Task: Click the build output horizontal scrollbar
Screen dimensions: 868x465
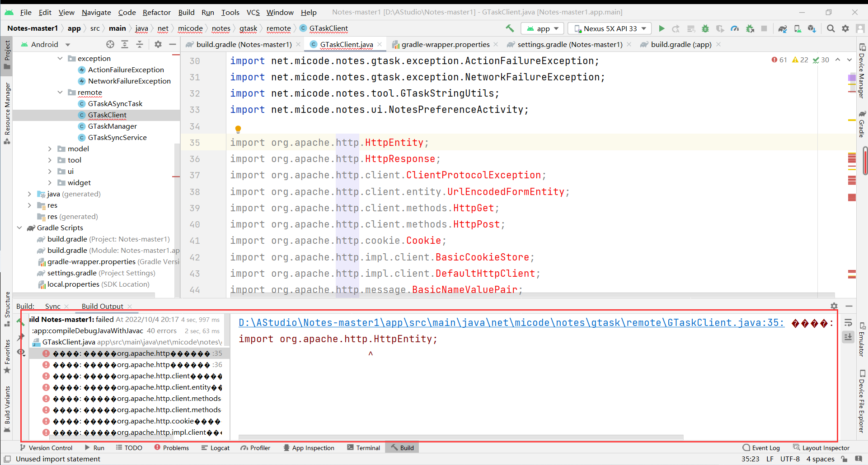Action: pyautogui.click(x=461, y=437)
